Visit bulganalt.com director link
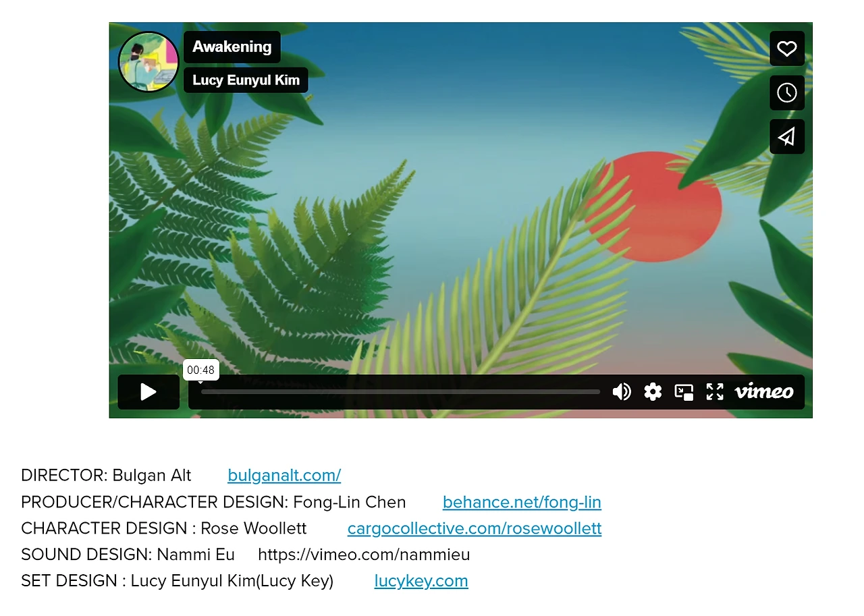The width and height of the screenshot is (864, 616). click(284, 476)
